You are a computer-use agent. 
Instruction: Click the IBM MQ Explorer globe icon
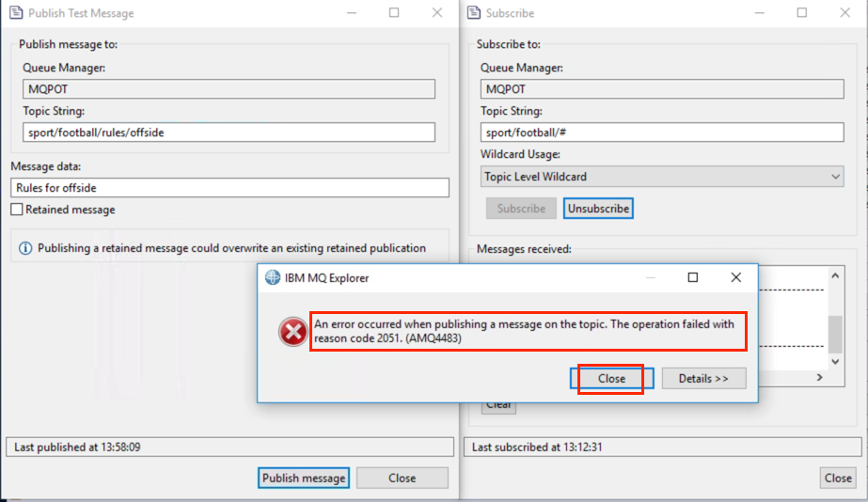coord(273,277)
